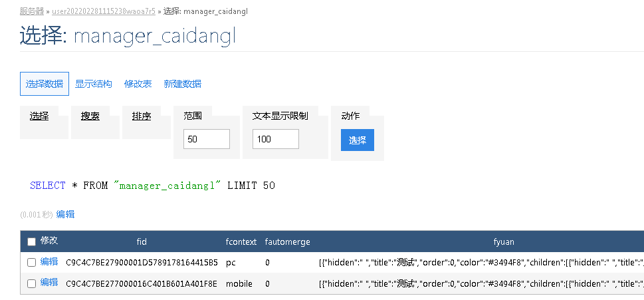Sort by the fcontext column header
Screen dimensions: 644x300
[x=241, y=241]
